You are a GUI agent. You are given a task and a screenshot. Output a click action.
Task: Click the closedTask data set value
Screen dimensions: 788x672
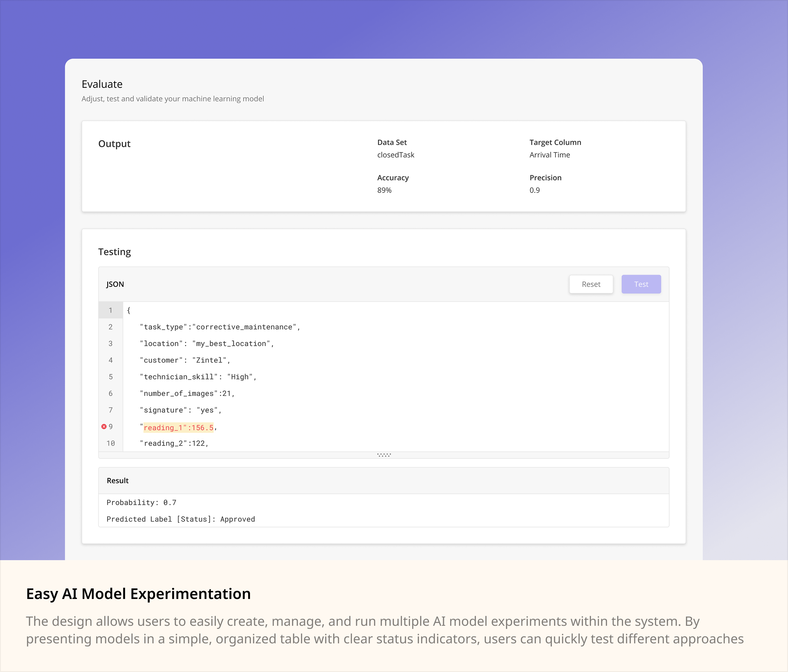396,155
